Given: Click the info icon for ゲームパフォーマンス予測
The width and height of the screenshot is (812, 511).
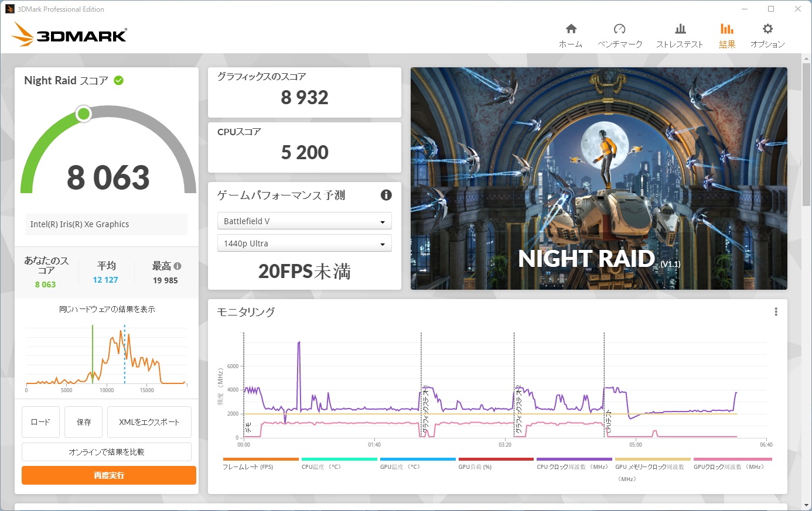Looking at the screenshot, I should 386,195.
